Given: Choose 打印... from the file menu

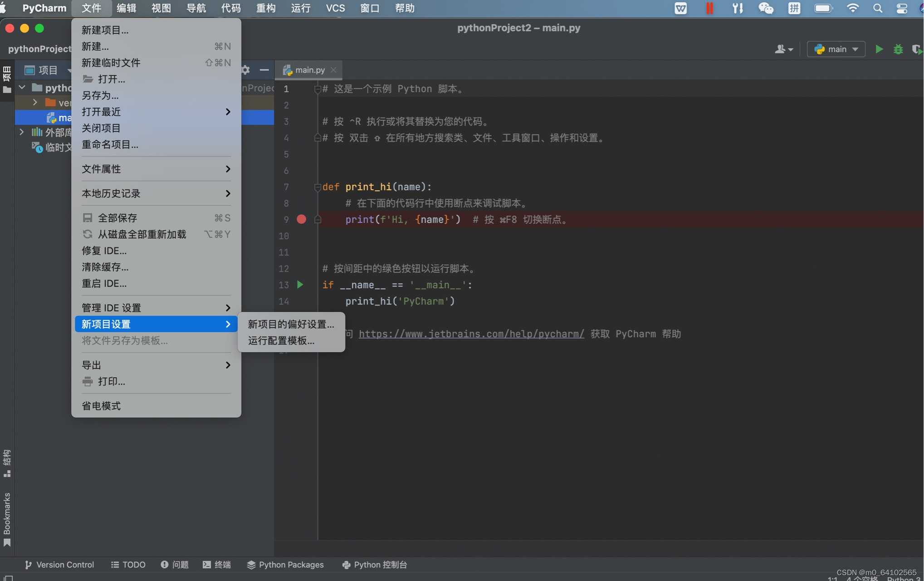Looking at the screenshot, I should tap(156, 381).
